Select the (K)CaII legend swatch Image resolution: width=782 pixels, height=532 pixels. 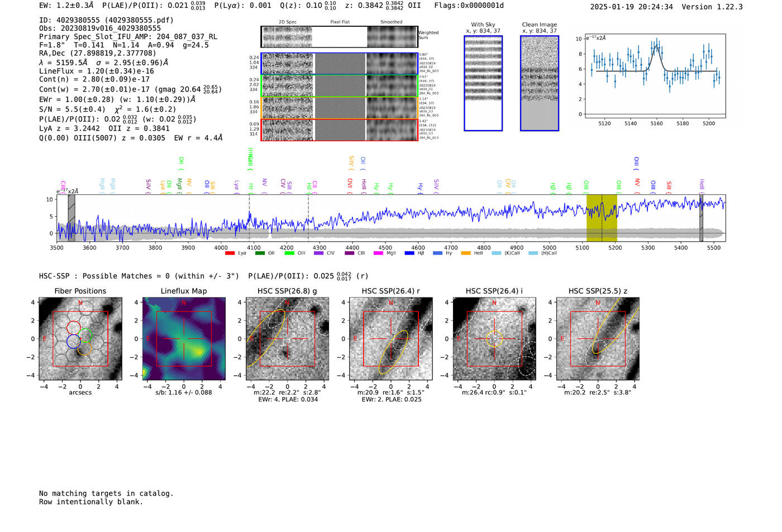[497, 253]
